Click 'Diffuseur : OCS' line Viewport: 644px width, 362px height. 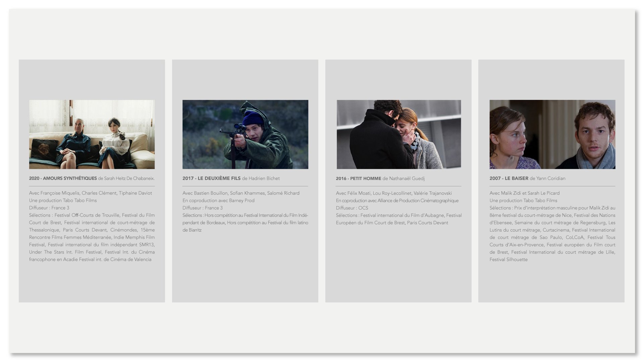click(x=352, y=208)
